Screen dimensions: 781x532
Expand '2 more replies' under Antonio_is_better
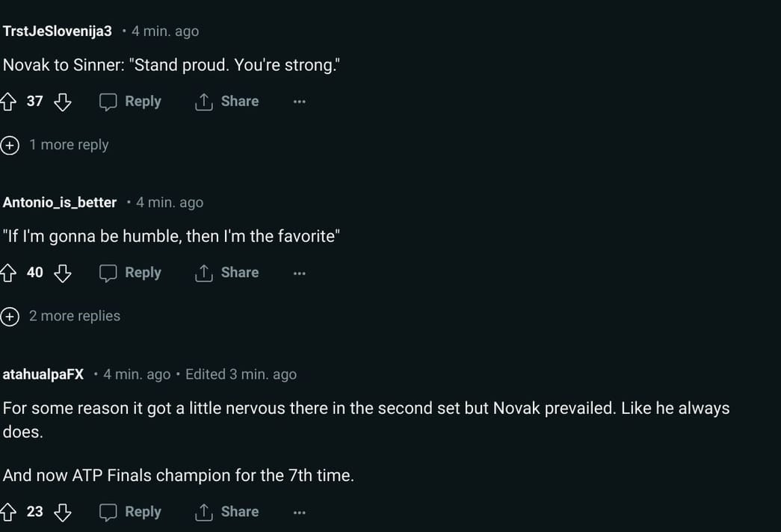[x=74, y=316]
